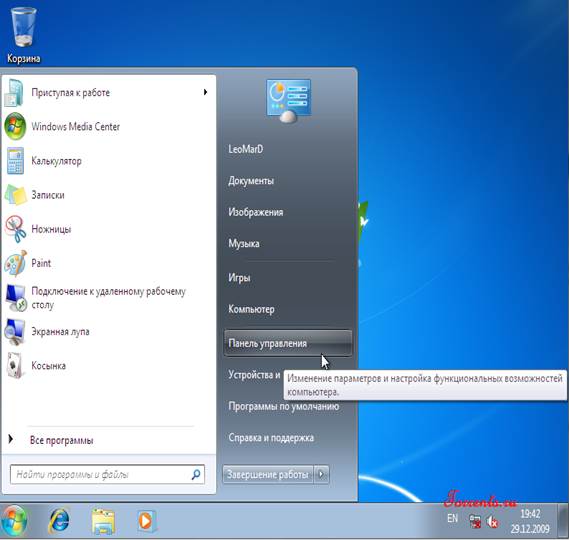The image size is (569, 540).
Task: Click the EN language indicator
Action: pyautogui.click(x=452, y=518)
